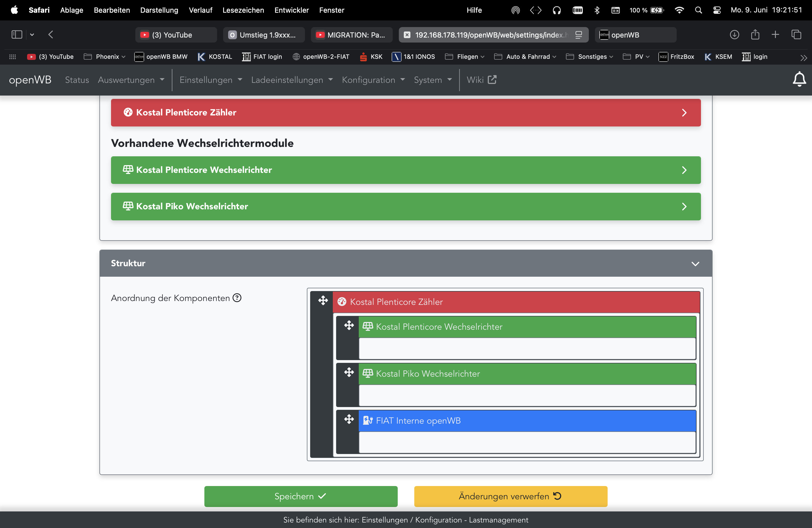The height and width of the screenshot is (528, 812).
Task: Open the Konfiguration dropdown menu
Action: coord(373,80)
